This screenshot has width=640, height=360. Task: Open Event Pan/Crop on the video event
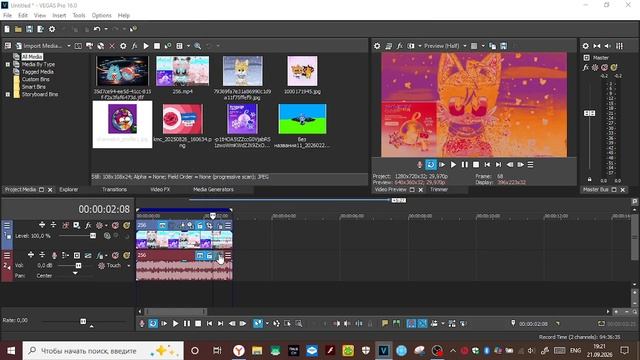209,225
